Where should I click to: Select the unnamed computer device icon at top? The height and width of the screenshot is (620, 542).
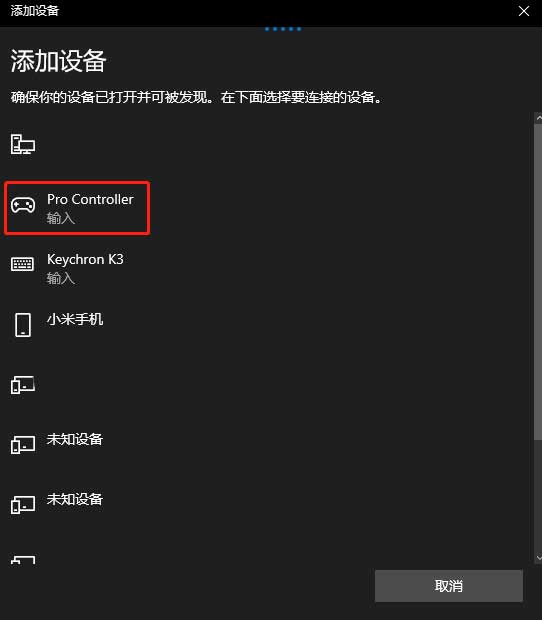tap(23, 144)
